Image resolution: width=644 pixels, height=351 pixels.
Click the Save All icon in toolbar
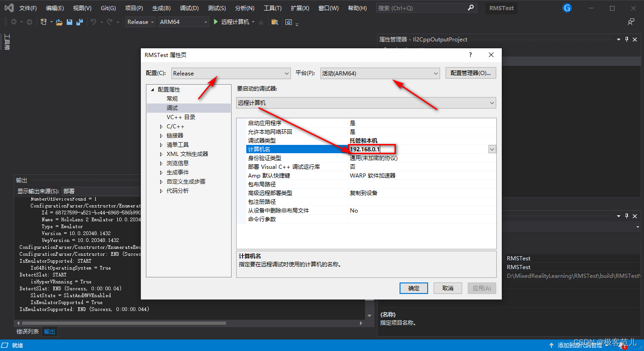[80, 22]
